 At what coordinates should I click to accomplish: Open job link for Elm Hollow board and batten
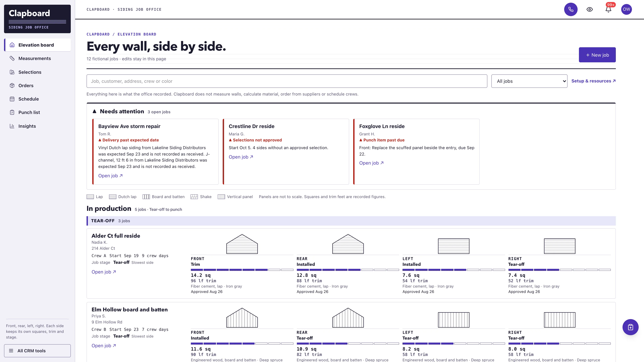[x=104, y=346]
